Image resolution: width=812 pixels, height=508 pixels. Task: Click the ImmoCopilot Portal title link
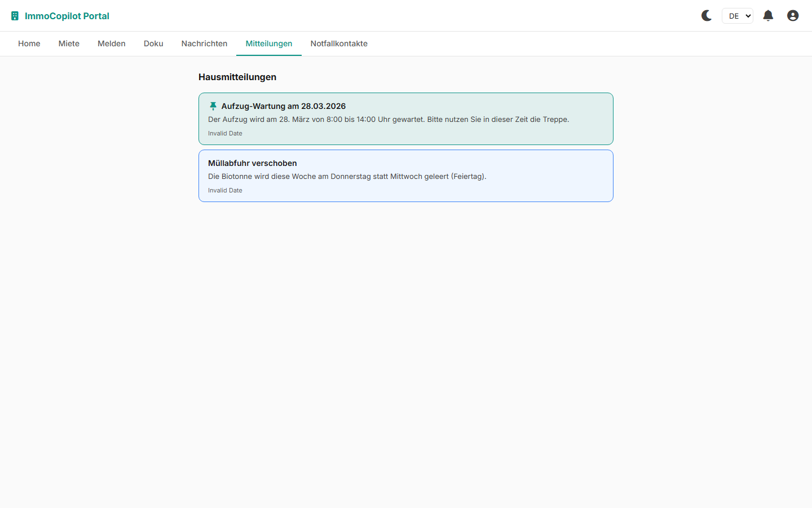67,16
